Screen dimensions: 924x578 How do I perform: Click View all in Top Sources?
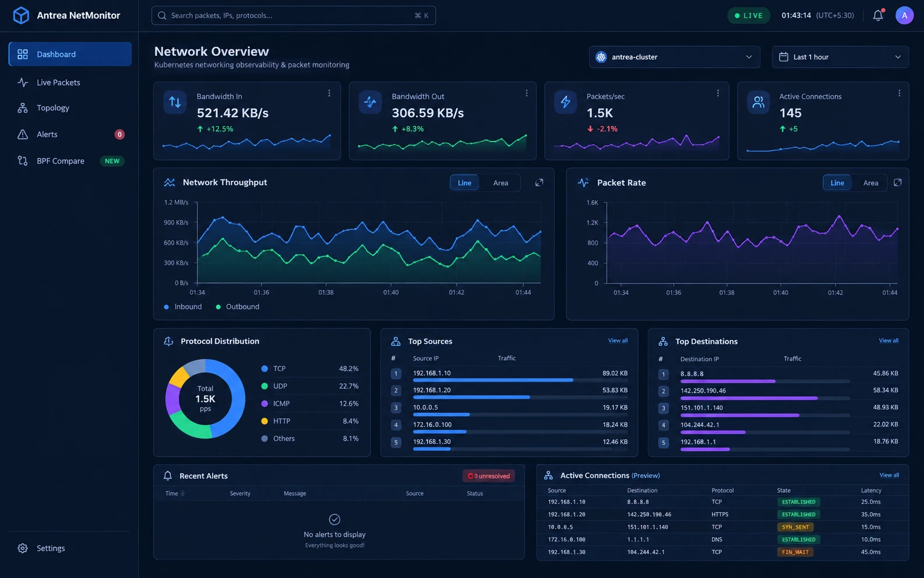(618, 341)
